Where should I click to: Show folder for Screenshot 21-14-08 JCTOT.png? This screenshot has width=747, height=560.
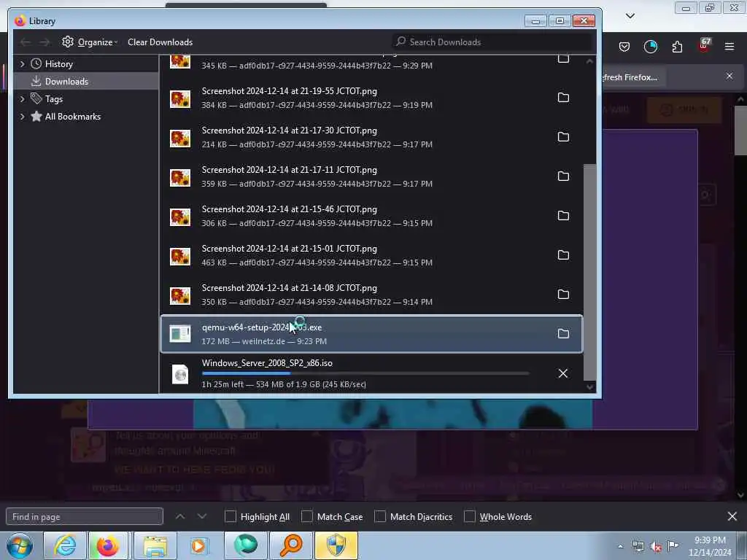pyautogui.click(x=563, y=295)
